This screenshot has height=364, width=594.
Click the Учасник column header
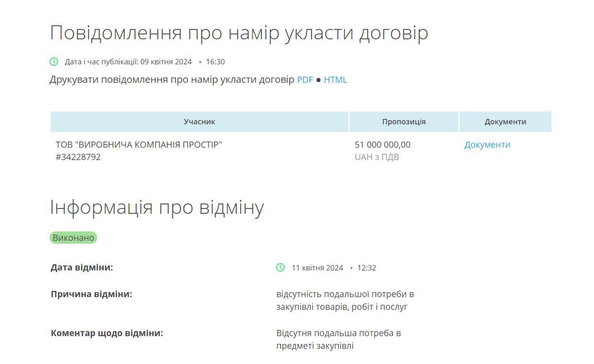[x=199, y=122]
